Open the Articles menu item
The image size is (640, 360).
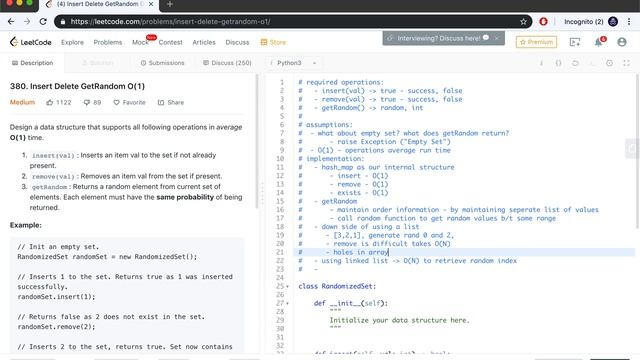(204, 42)
